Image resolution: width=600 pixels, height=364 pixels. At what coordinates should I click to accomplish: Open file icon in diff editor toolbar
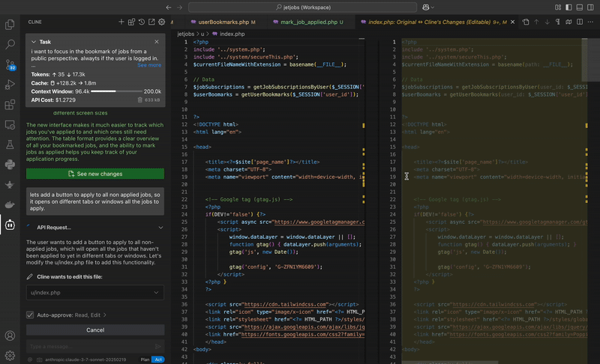pyautogui.click(x=526, y=22)
